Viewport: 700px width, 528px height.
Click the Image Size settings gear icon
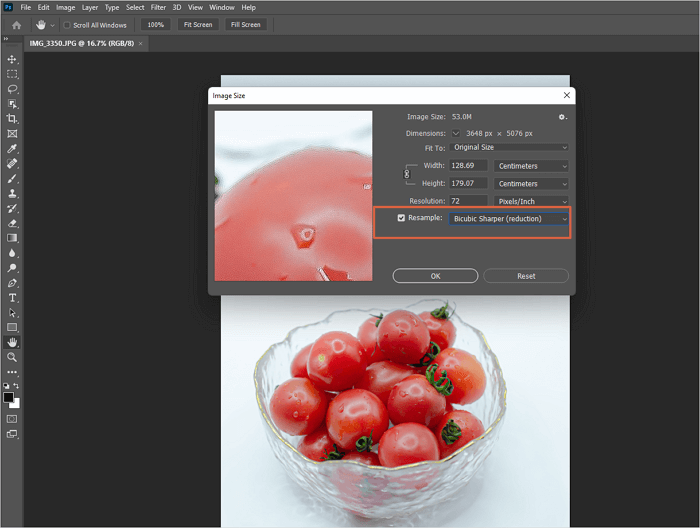562,117
